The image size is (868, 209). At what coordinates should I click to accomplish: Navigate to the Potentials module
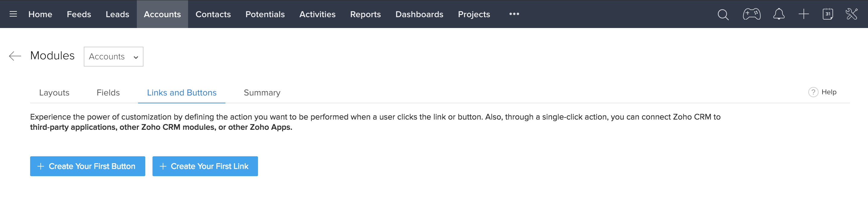pos(265,14)
